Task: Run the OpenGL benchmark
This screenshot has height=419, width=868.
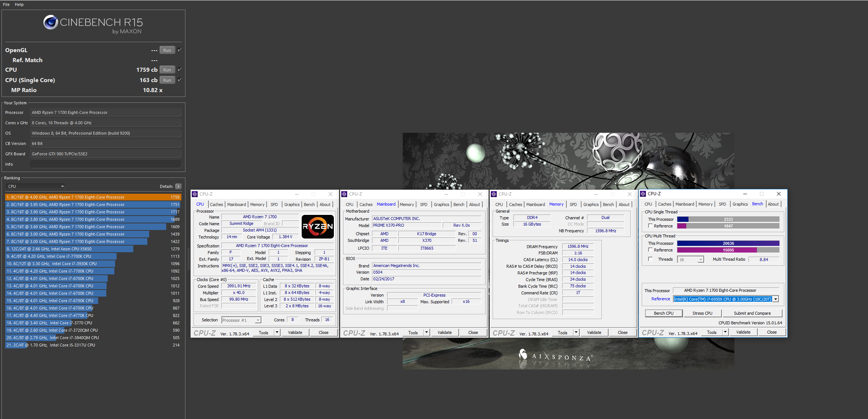Action: (167, 50)
